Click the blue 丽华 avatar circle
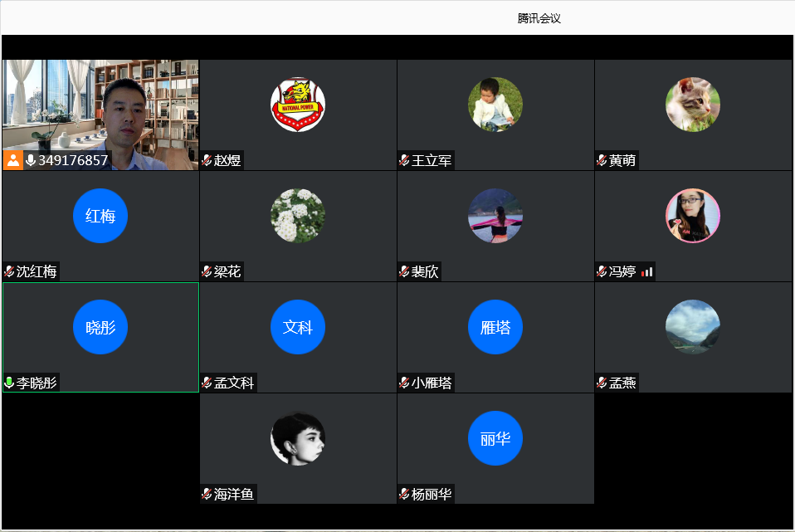This screenshot has height=532, width=795. pyautogui.click(x=495, y=438)
